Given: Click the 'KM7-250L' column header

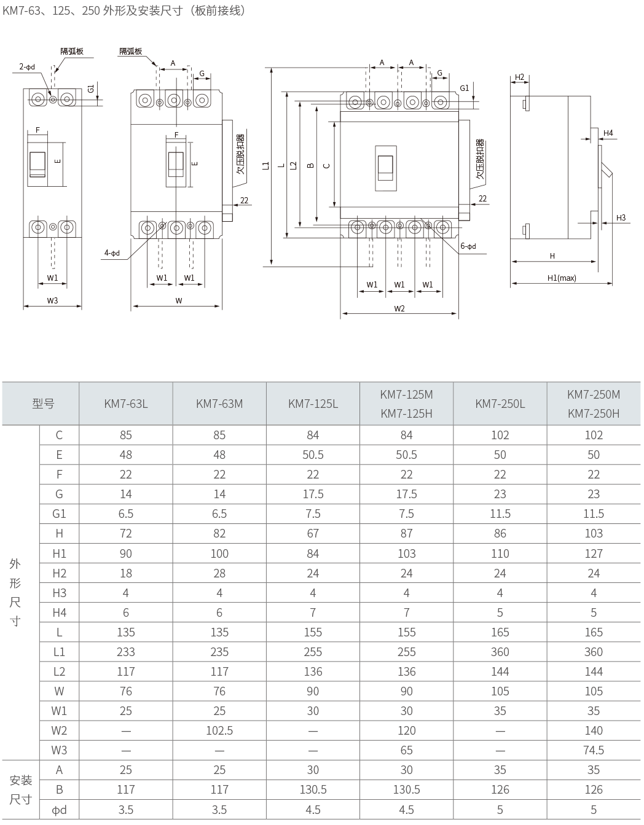Looking at the screenshot, I should point(500,404).
